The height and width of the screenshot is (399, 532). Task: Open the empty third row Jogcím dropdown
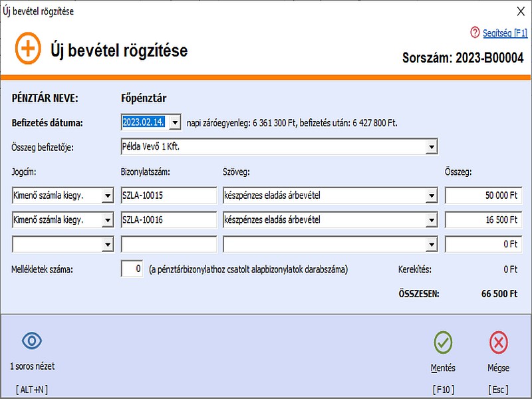click(x=108, y=245)
